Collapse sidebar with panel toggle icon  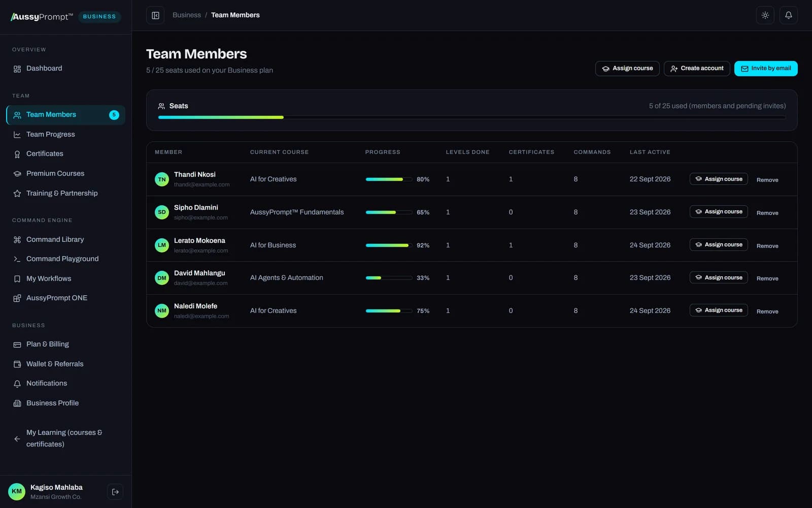pos(155,15)
